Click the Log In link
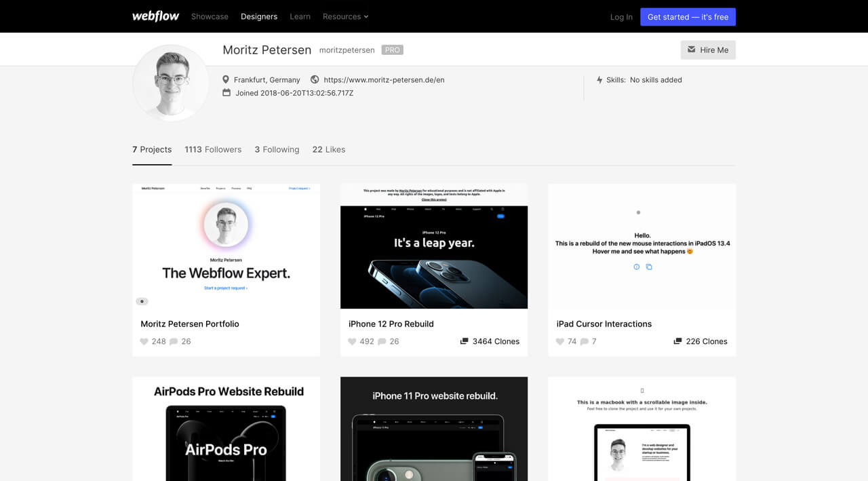This screenshot has height=481, width=868. point(621,17)
